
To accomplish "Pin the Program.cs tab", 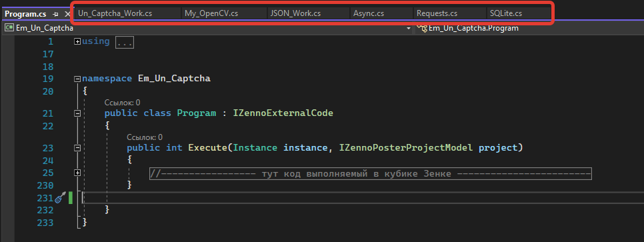I will [x=56, y=14].
